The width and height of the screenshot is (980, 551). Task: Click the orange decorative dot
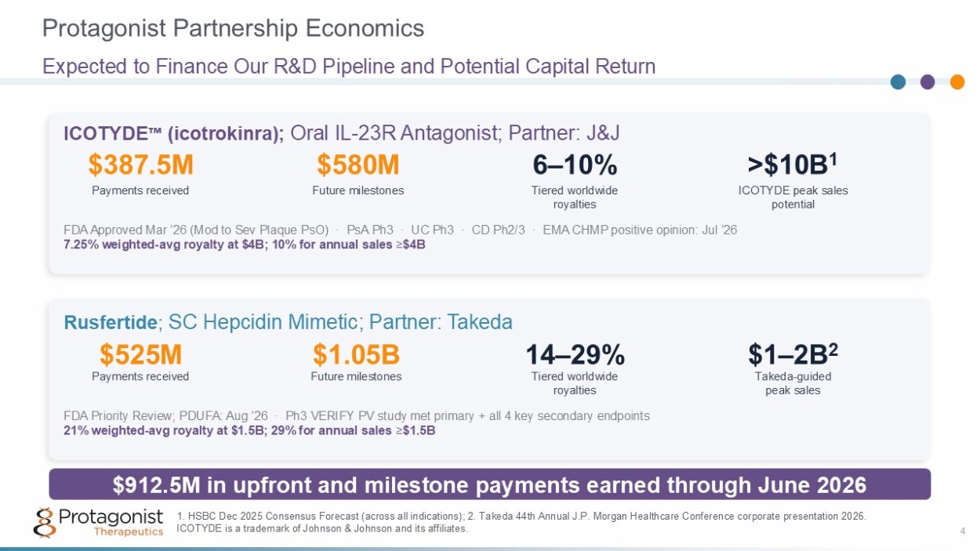point(957,82)
